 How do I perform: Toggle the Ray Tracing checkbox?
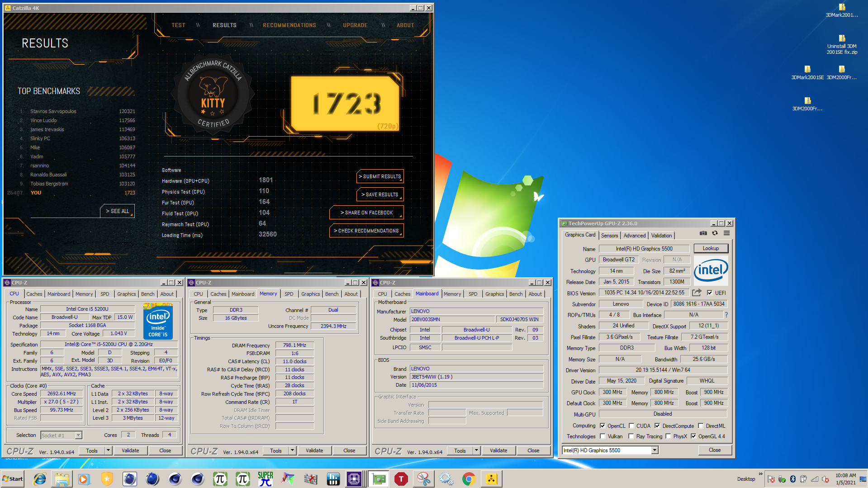(x=631, y=436)
